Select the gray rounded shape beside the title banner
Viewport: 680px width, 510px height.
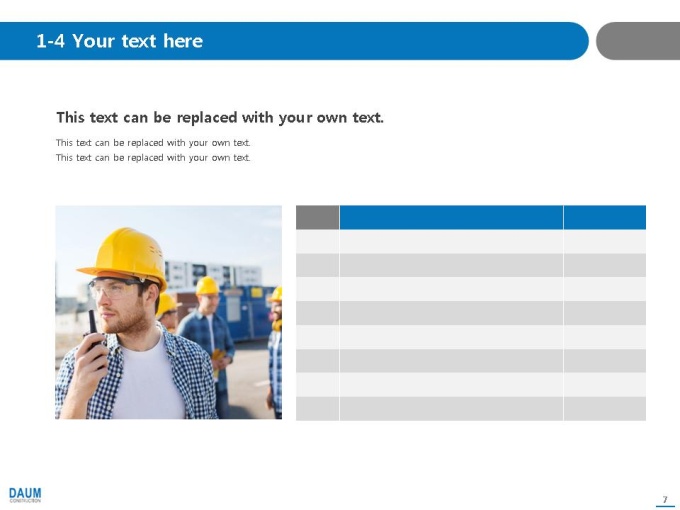[638, 41]
